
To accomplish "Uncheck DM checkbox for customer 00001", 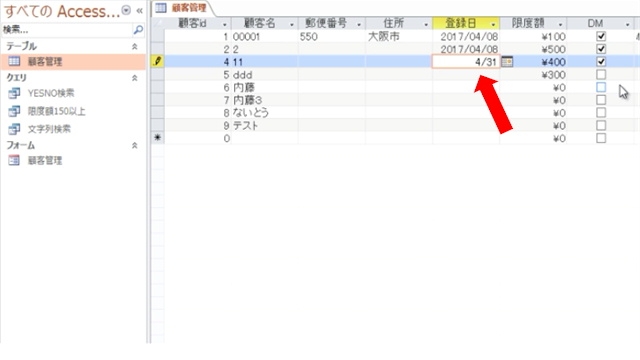I will 601,36.
